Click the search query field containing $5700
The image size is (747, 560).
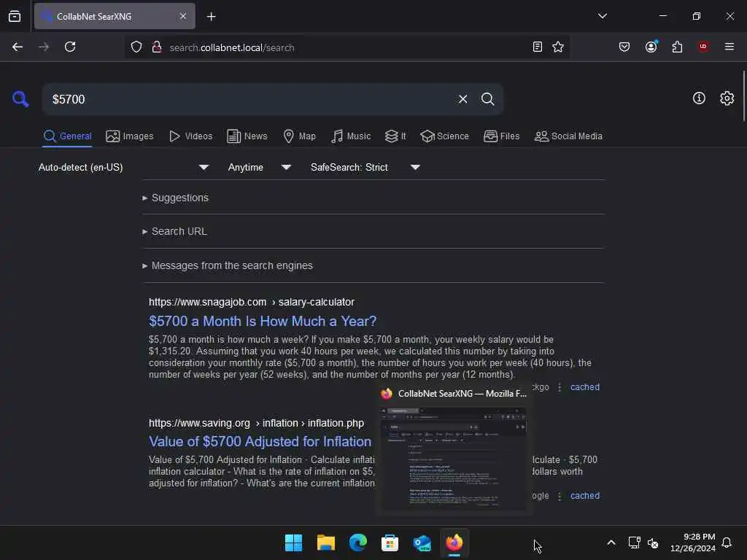coord(248,99)
